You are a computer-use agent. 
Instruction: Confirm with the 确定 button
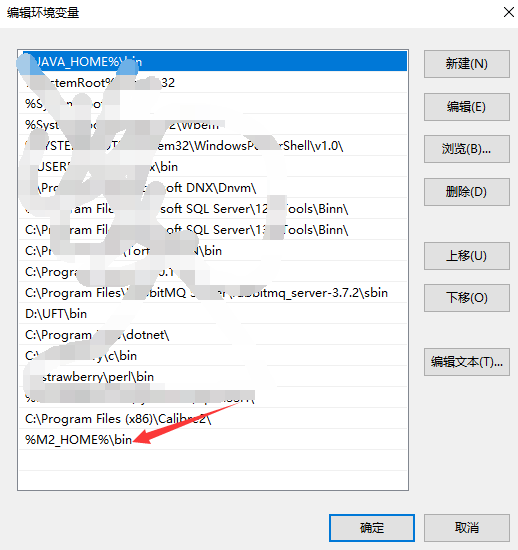point(372,528)
